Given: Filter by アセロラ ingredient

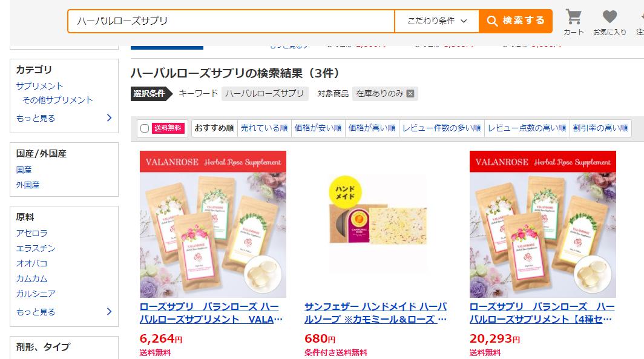Looking at the screenshot, I should click(x=31, y=233).
